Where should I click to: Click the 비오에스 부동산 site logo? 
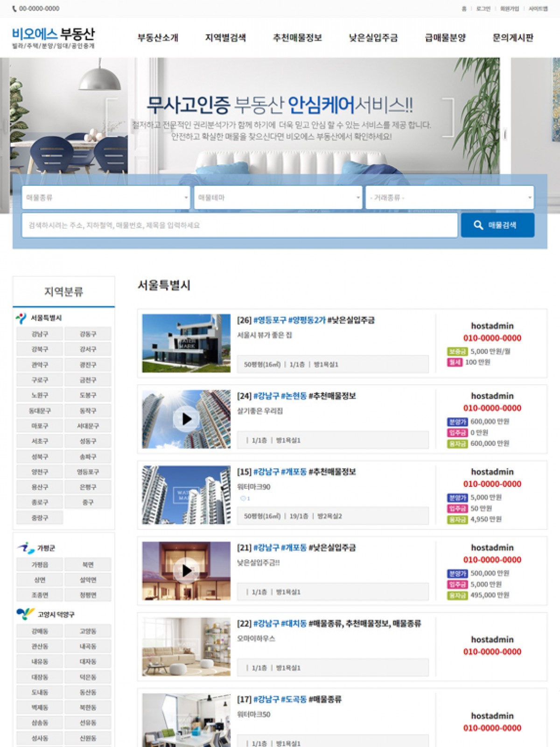coord(53,37)
